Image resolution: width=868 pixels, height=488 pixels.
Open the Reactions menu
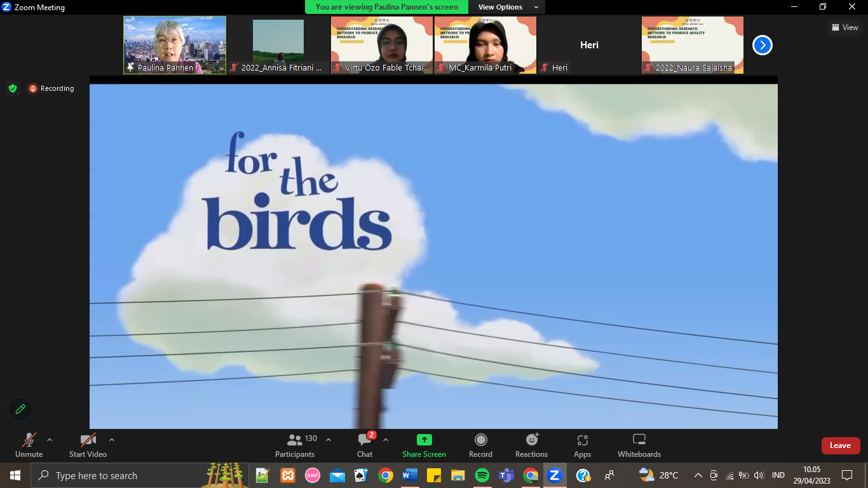coord(532,445)
